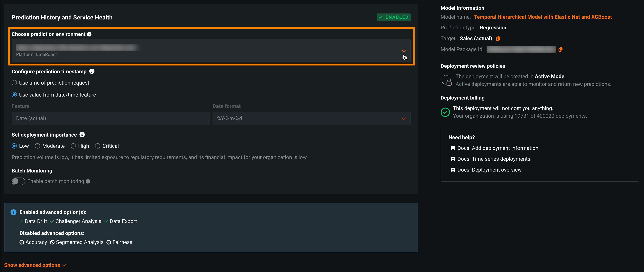Screen dimensions: 644x272
Task: Select Moderate deployment importance
Action: 37,146
